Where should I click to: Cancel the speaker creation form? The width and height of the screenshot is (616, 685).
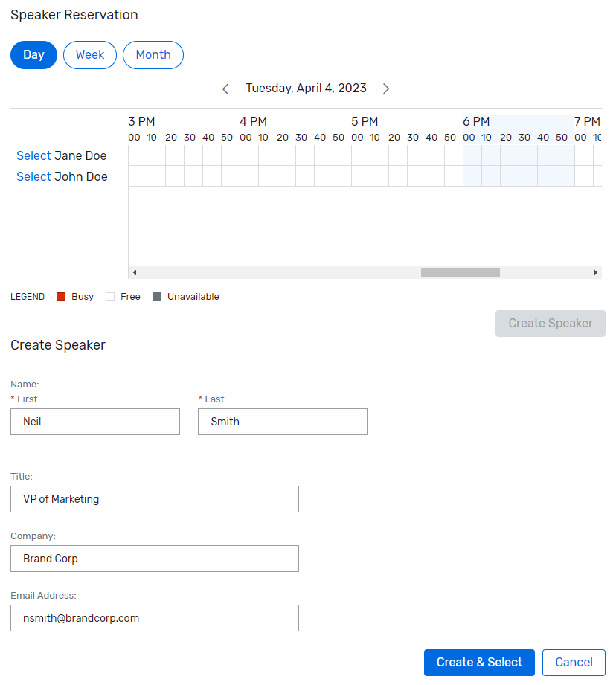pyautogui.click(x=574, y=663)
